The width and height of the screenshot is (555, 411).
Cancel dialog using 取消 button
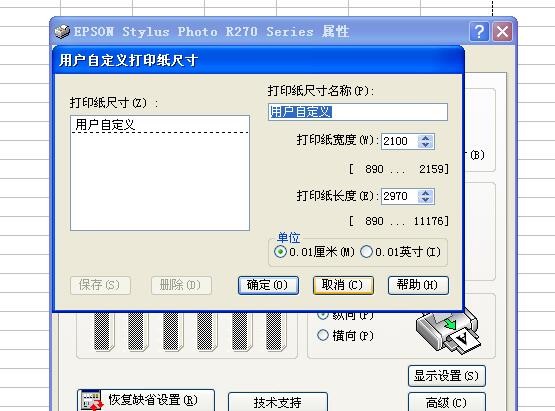pos(343,285)
